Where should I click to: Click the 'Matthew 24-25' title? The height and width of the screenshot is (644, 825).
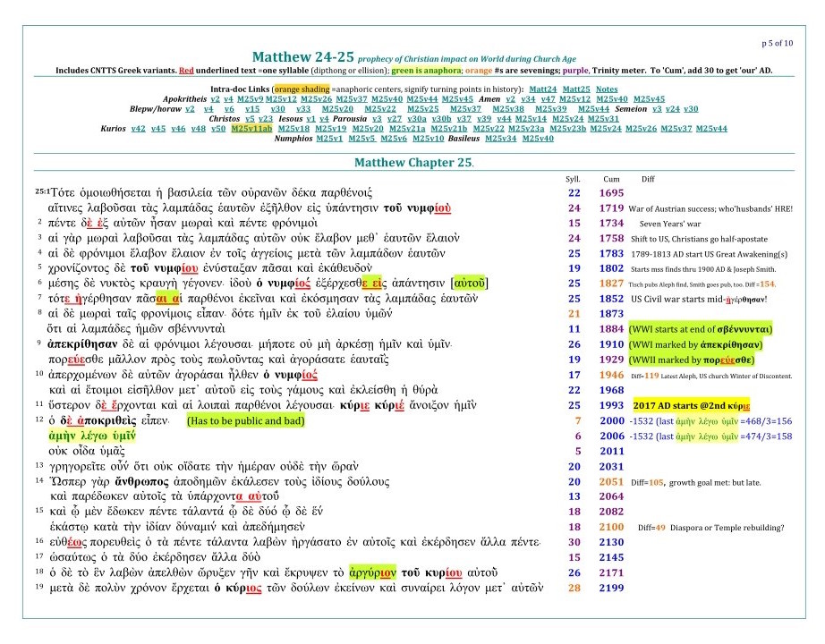tap(302, 57)
